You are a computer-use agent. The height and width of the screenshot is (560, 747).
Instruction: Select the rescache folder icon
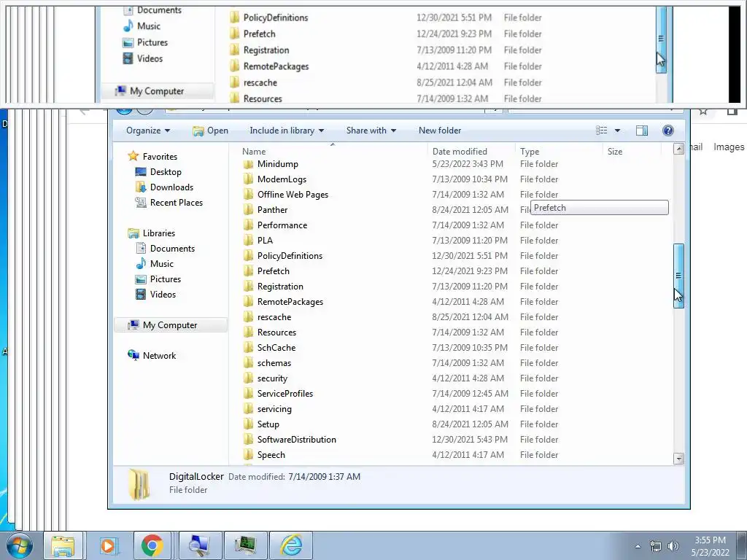pos(248,316)
